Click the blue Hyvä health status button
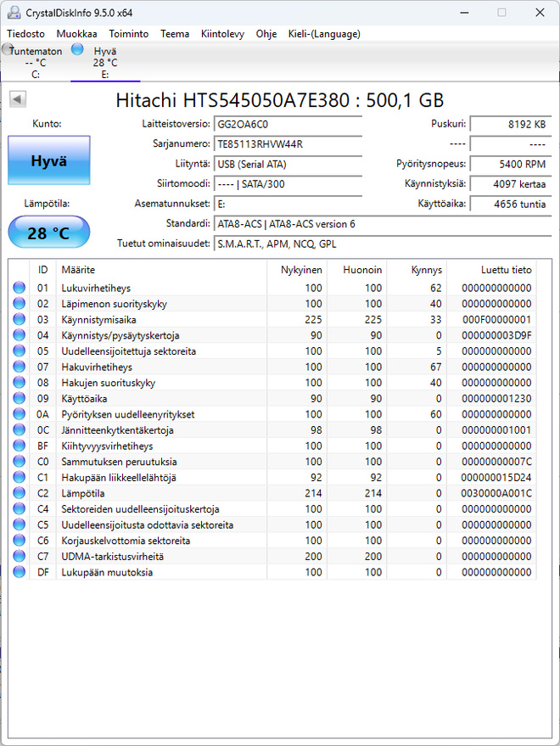The width and height of the screenshot is (560, 746). point(49,160)
